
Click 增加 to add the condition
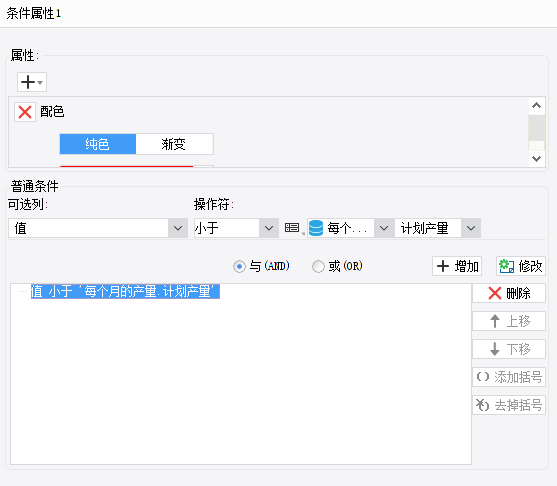457,266
